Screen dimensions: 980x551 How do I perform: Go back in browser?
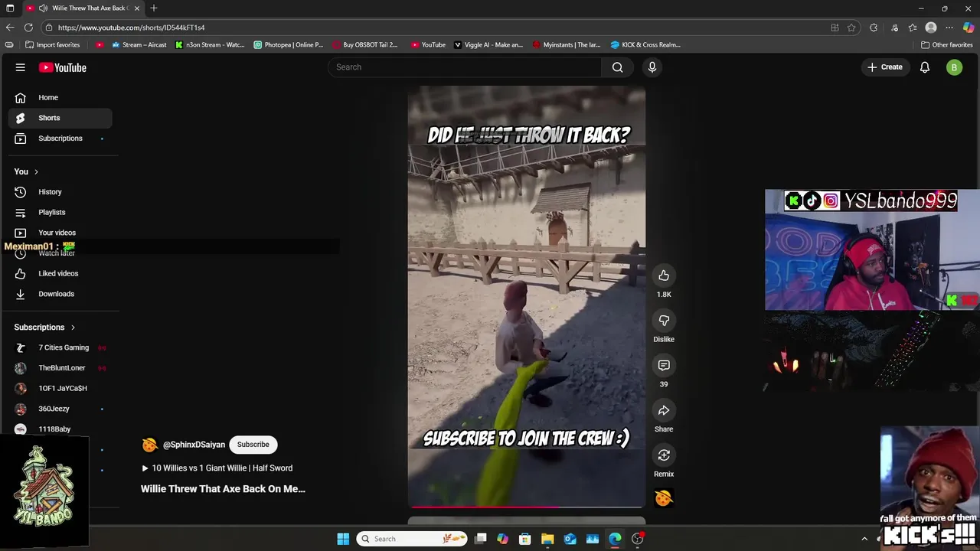pyautogui.click(x=10, y=28)
